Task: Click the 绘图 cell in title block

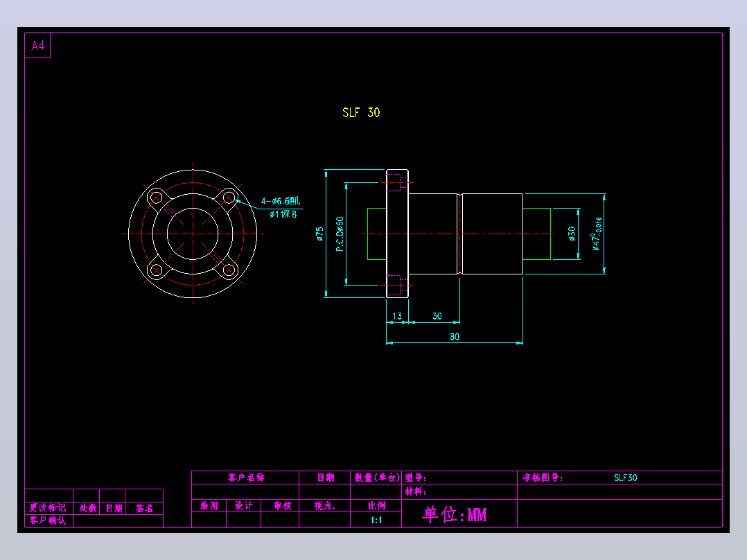Action: click(209, 506)
